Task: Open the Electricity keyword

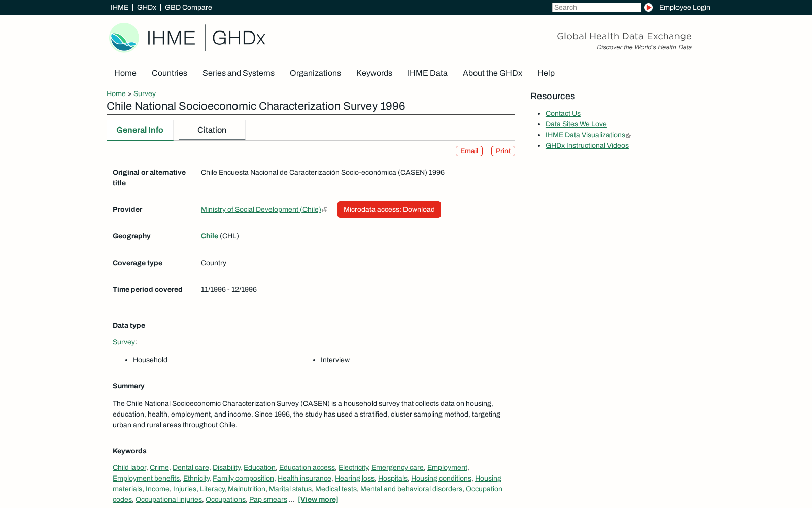Action: [353, 467]
